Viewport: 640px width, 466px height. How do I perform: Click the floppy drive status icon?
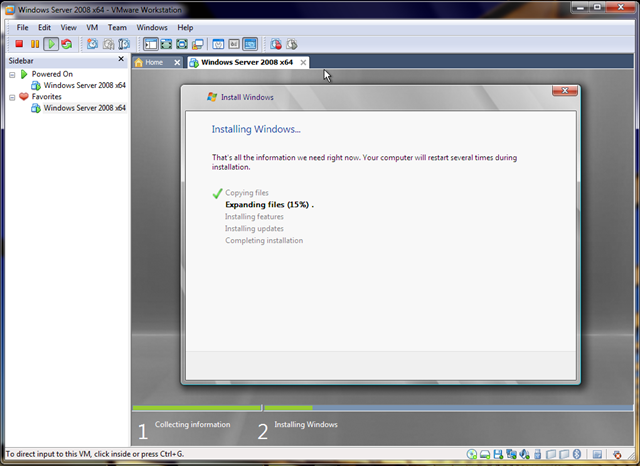tap(498, 454)
